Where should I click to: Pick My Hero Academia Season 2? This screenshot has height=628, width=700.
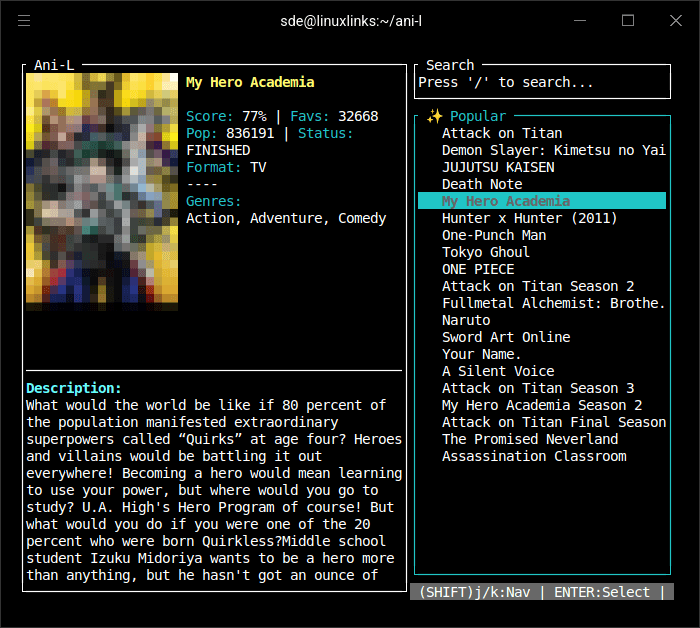click(542, 405)
